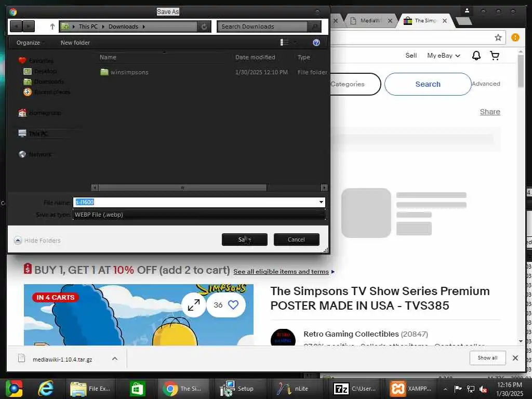Screen dimensions: 532x399
Task: Open File Explorer taskbar item
Action: tap(90, 389)
